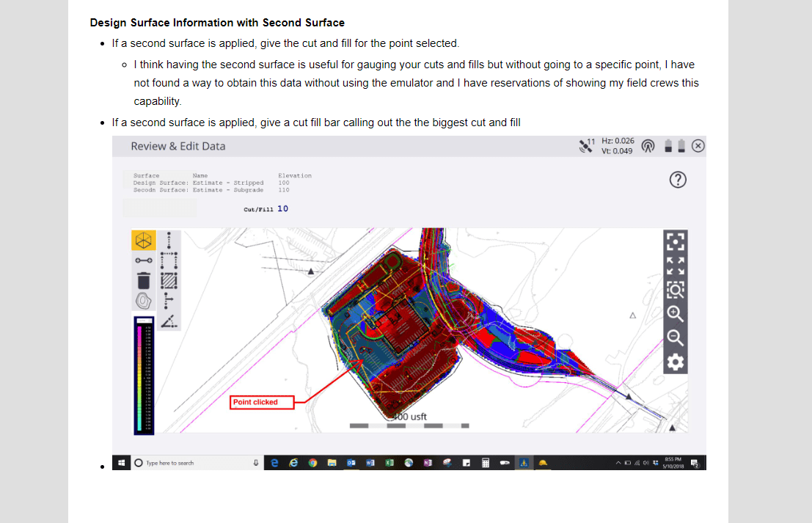Select the yellow 3D view cube tool
Image resolution: width=812 pixels, height=523 pixels.
click(x=143, y=240)
